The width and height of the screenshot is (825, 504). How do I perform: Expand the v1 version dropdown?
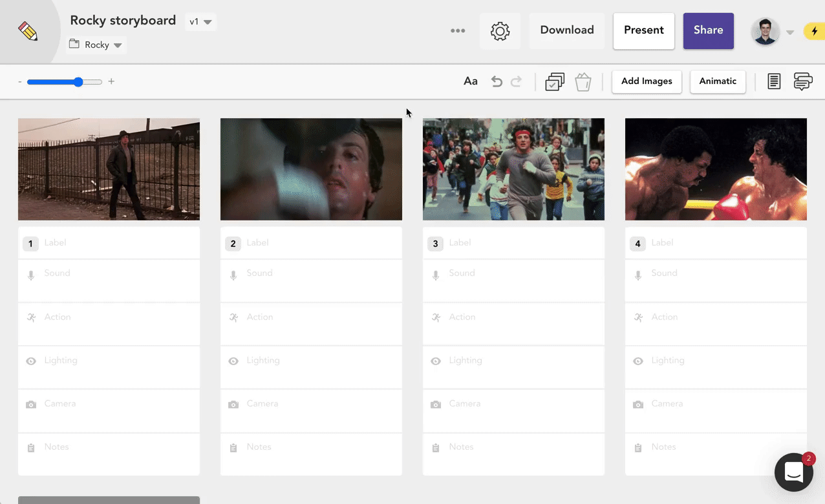(200, 22)
